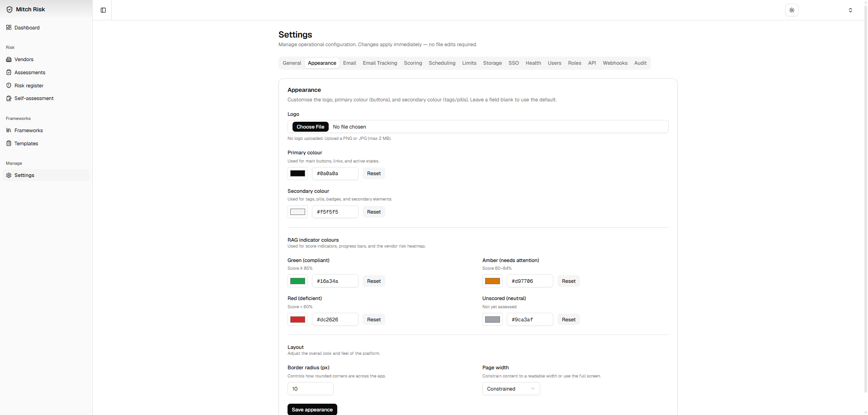Go to the Webhooks tab
This screenshot has width=868, height=415.
tap(615, 63)
